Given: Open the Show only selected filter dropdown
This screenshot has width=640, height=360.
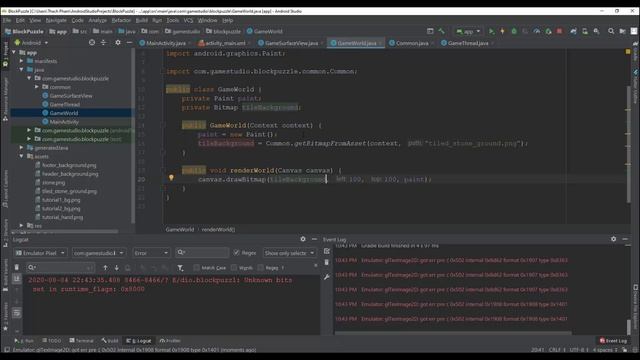Looking at the screenshot, I should coord(289,253).
